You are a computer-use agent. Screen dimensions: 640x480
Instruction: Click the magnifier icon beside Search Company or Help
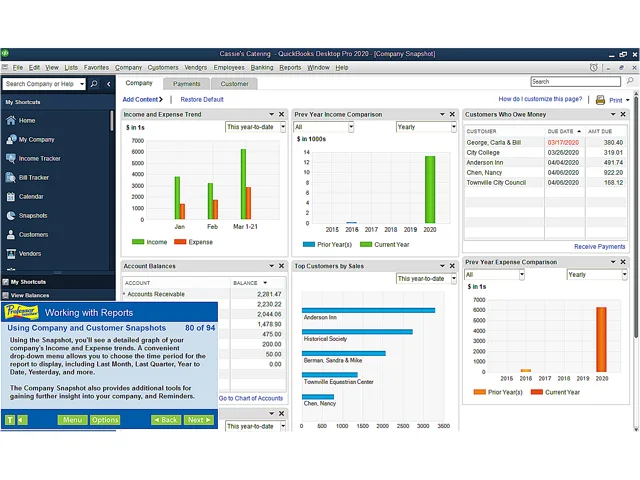94,84
